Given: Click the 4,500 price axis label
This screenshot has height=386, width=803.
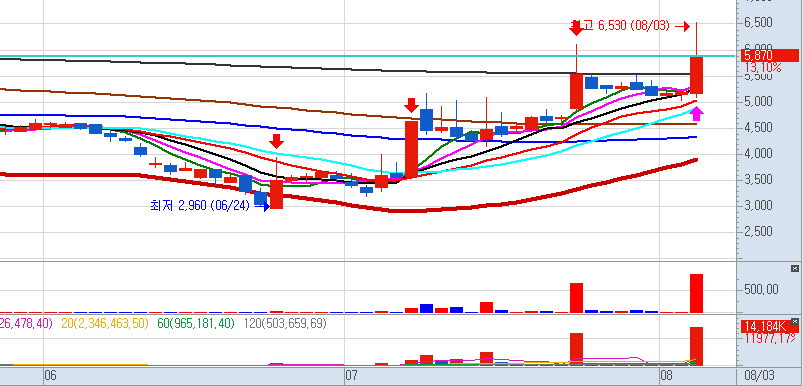Looking at the screenshot, I should tap(758, 127).
